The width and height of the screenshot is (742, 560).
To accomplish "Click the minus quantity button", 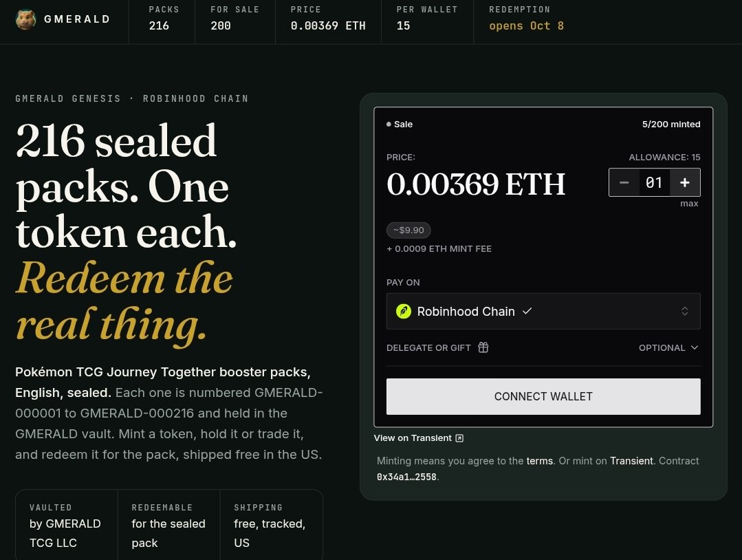I will (624, 182).
